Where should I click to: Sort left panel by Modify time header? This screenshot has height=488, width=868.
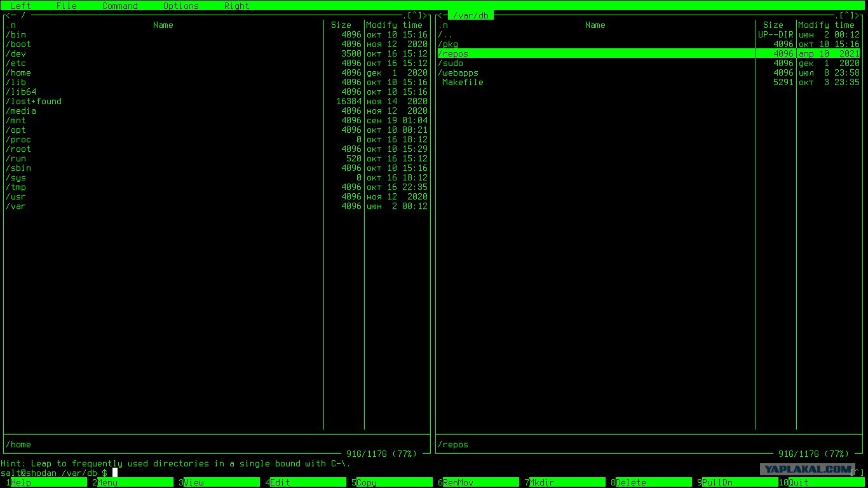(394, 25)
